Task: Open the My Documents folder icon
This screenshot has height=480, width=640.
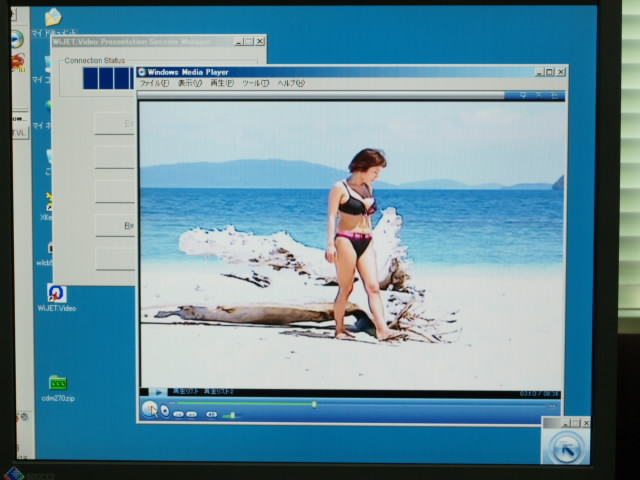Action: pos(53,17)
